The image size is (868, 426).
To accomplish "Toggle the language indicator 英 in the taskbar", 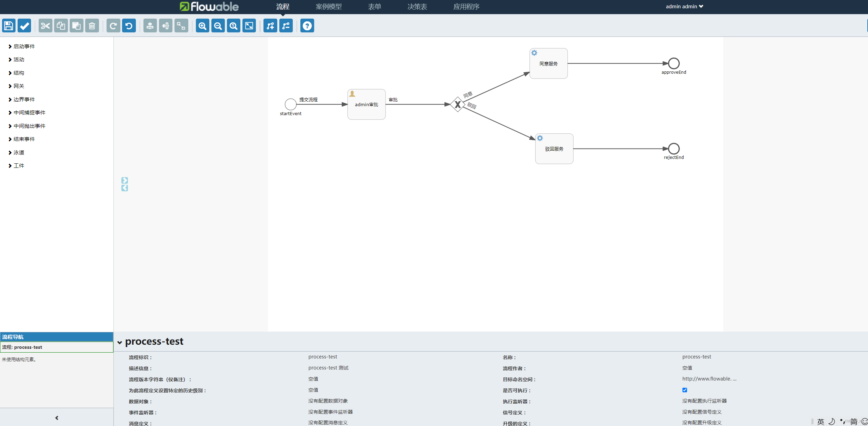I will point(820,421).
